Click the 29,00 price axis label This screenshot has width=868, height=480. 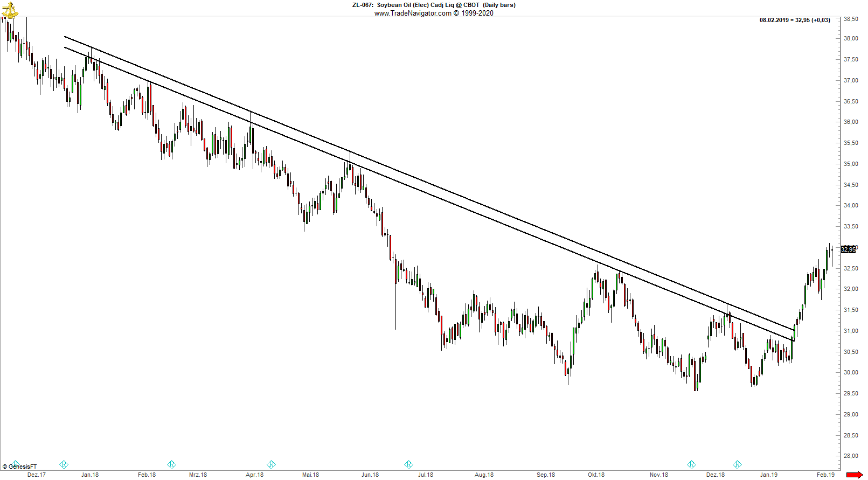click(x=851, y=414)
